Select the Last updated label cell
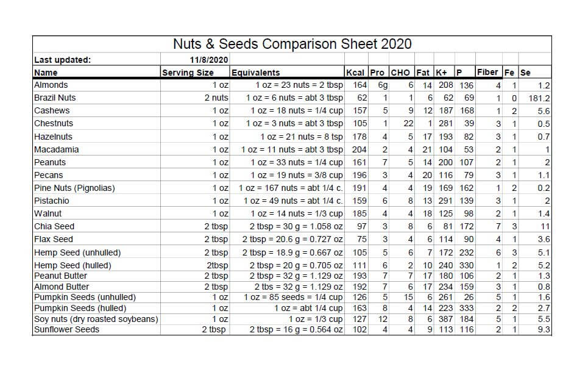Image resolution: width=588 pixels, height=372 pixels. (62, 60)
